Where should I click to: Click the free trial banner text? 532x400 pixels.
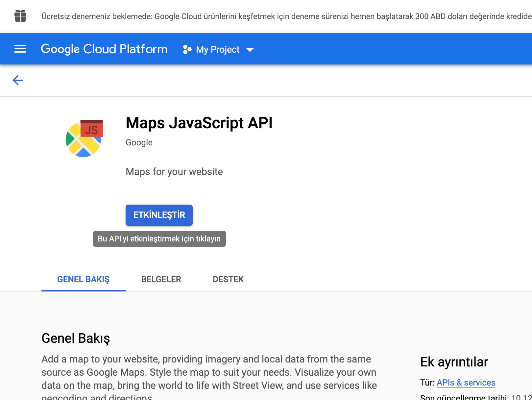286,16
